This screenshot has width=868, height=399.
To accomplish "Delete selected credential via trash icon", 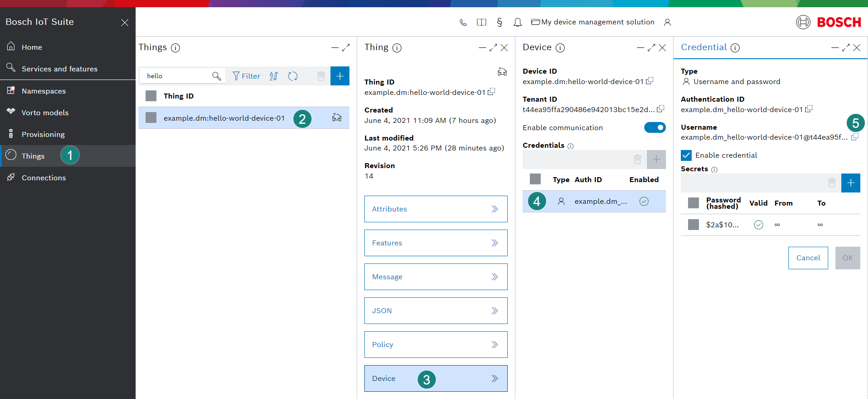I will tap(637, 160).
